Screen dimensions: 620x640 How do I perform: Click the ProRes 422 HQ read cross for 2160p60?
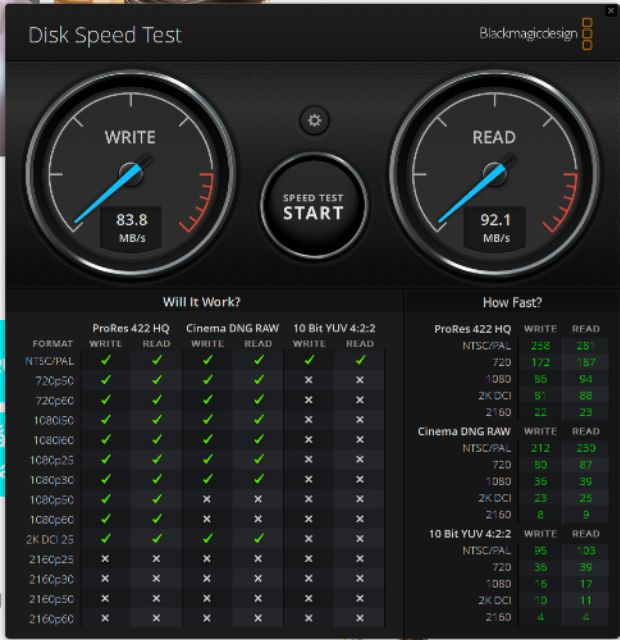click(x=156, y=618)
